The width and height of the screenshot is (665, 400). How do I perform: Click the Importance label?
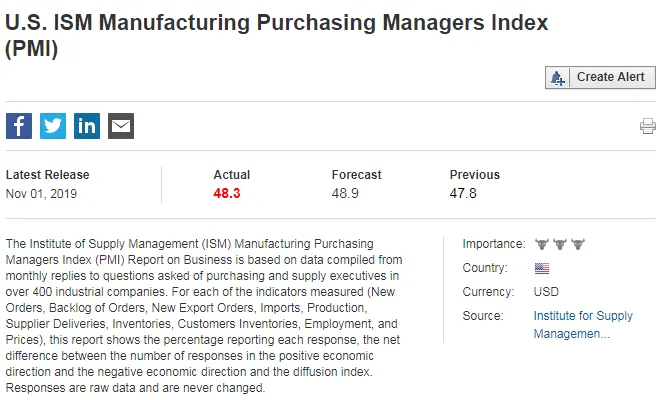click(x=494, y=244)
